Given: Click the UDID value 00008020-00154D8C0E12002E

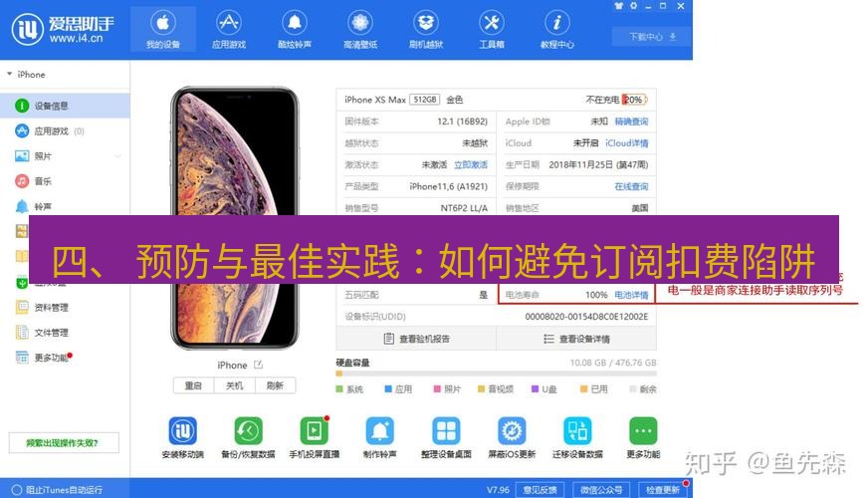Looking at the screenshot, I should (x=586, y=317).
